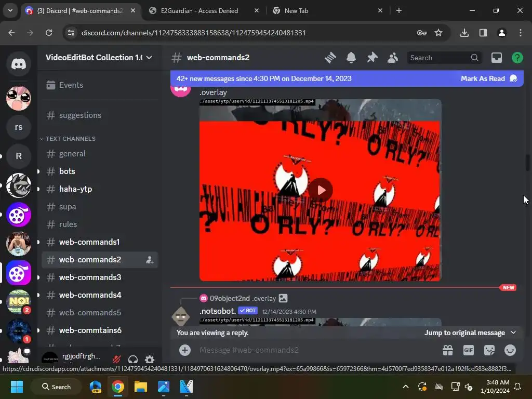Image resolution: width=532 pixels, height=399 pixels.
Task: Toggle Chrome side panel
Action: coord(483,33)
